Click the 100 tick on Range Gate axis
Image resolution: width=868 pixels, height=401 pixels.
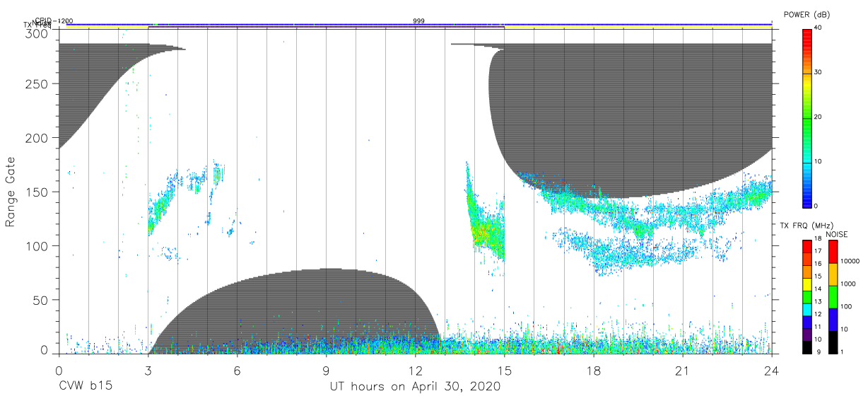click(x=37, y=245)
